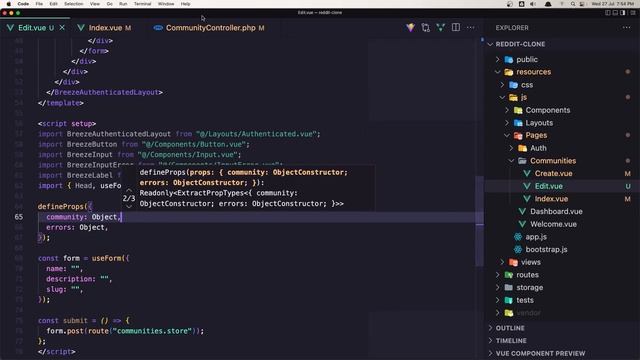Screen dimensions: 640x360
Task: Open the Code application menu
Action: [23, 4]
